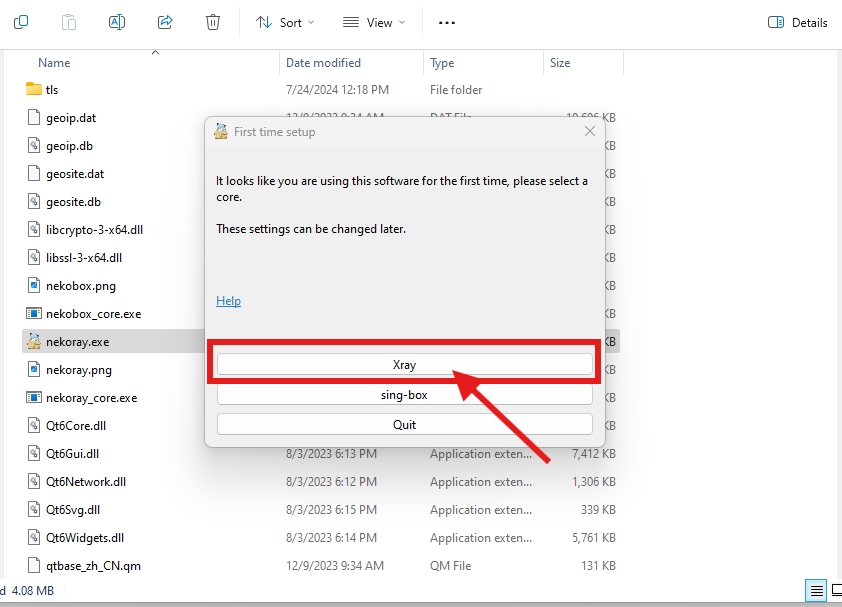Click the File folder type cell
842x607 pixels.
pos(456,90)
